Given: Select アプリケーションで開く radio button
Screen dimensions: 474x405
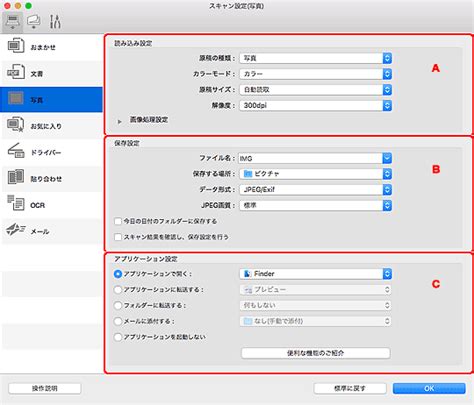Looking at the screenshot, I should [x=118, y=274].
